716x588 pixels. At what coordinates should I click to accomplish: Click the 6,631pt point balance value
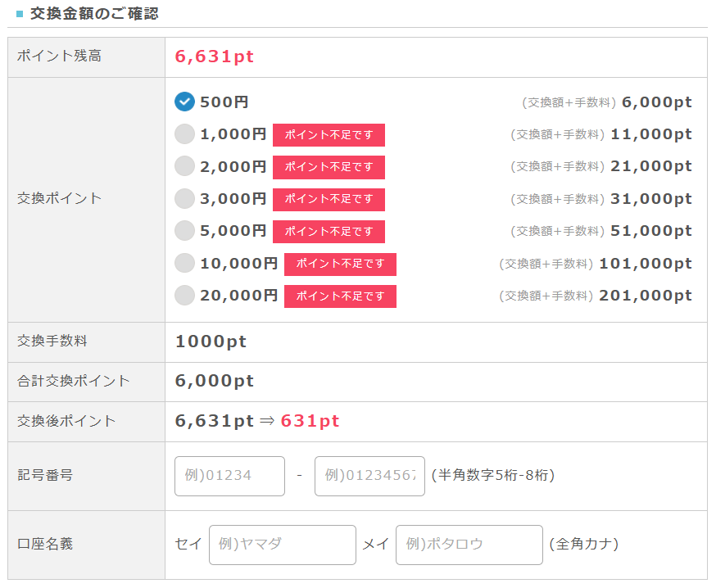click(x=215, y=57)
